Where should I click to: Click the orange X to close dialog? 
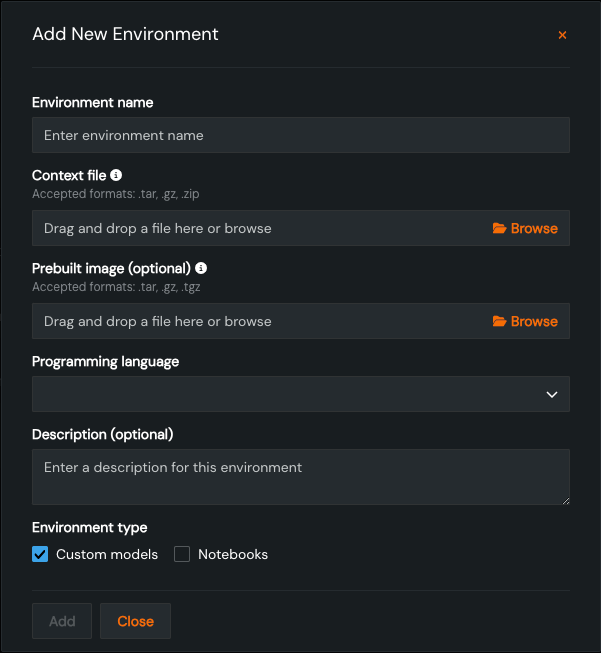click(x=562, y=35)
